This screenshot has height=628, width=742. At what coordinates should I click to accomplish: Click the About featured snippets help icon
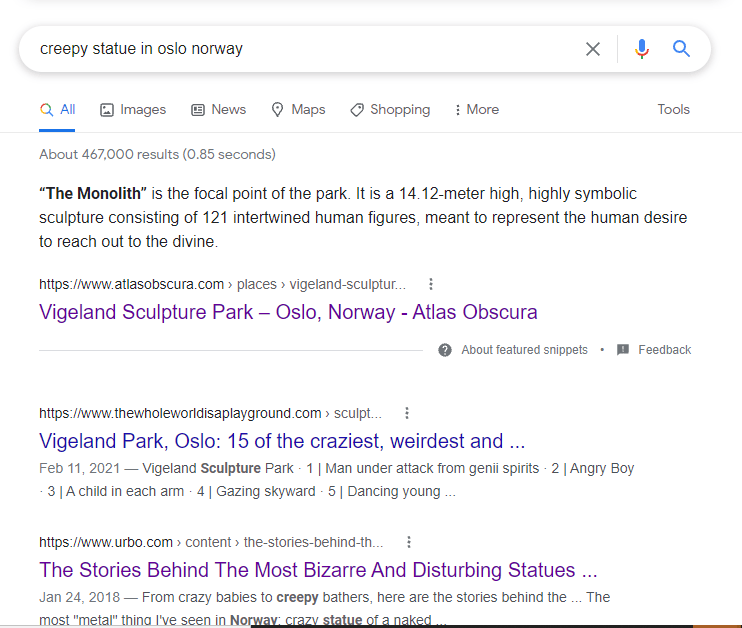pyautogui.click(x=445, y=350)
